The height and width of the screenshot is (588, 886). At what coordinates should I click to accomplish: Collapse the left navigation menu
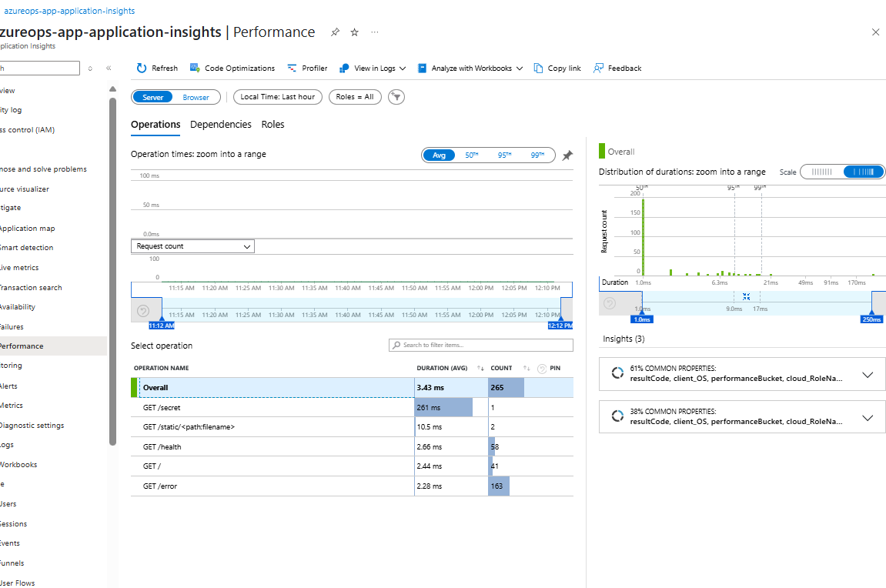(x=109, y=68)
